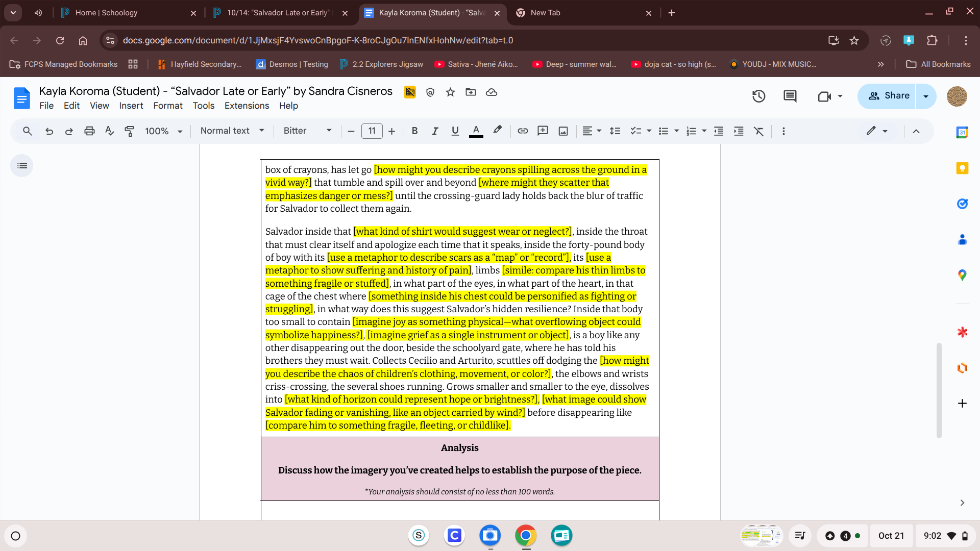
Task: Open Google Maps side panel
Action: [962, 275]
